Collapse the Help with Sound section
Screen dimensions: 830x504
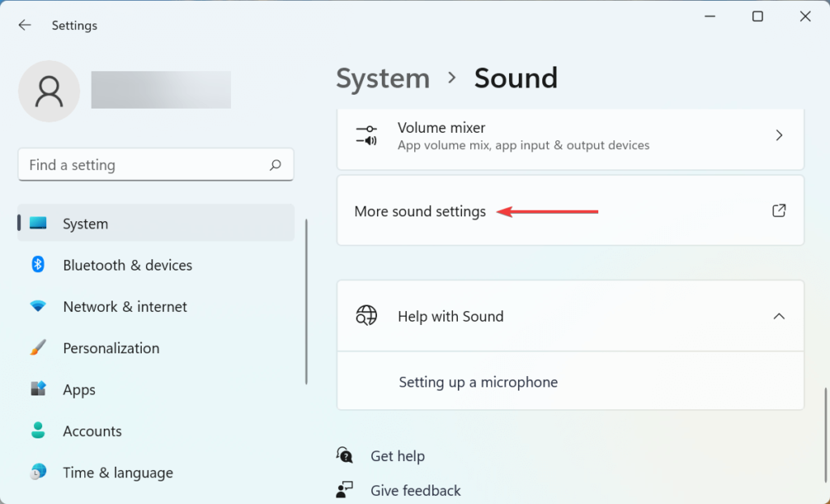point(778,316)
